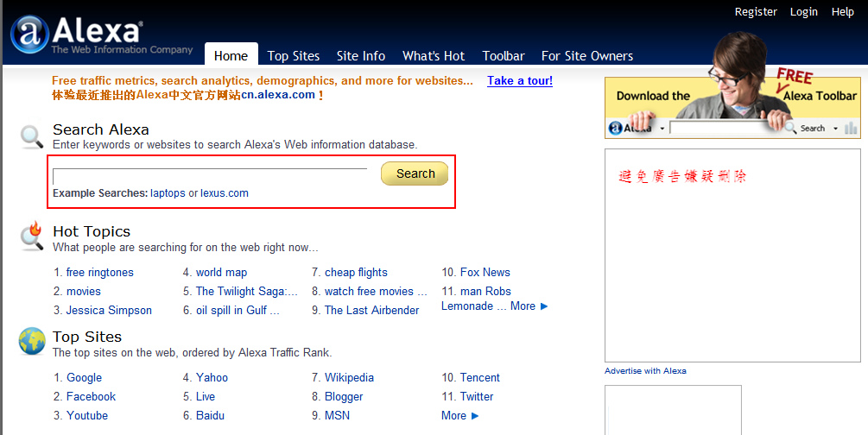Open hot topic free ringtones
Viewport: 868px width, 435px height.
click(99, 272)
